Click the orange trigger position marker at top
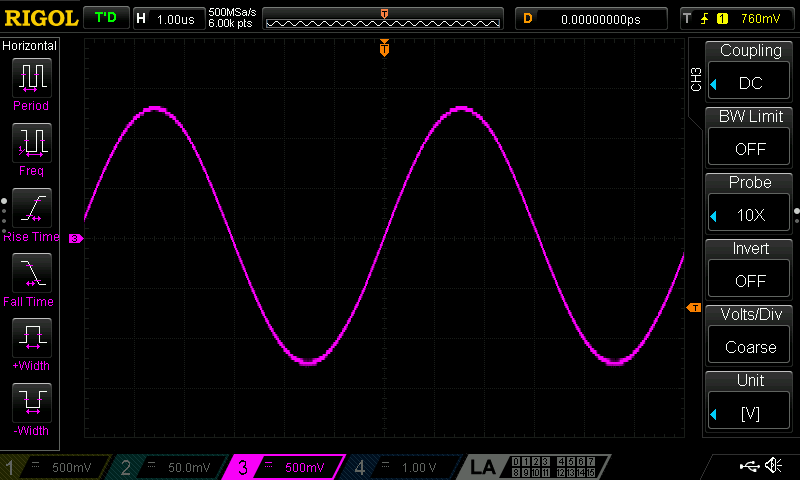The image size is (800, 480). (x=384, y=48)
